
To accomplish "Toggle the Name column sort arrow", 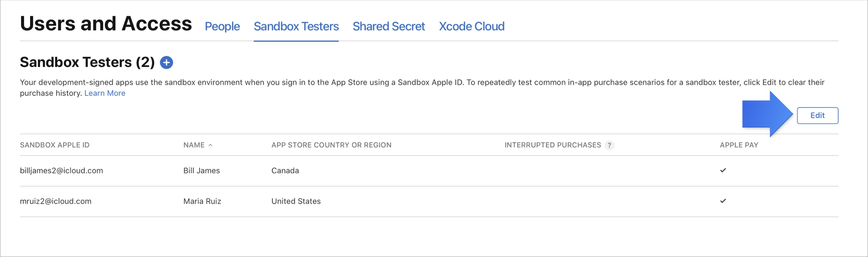I will click(211, 145).
